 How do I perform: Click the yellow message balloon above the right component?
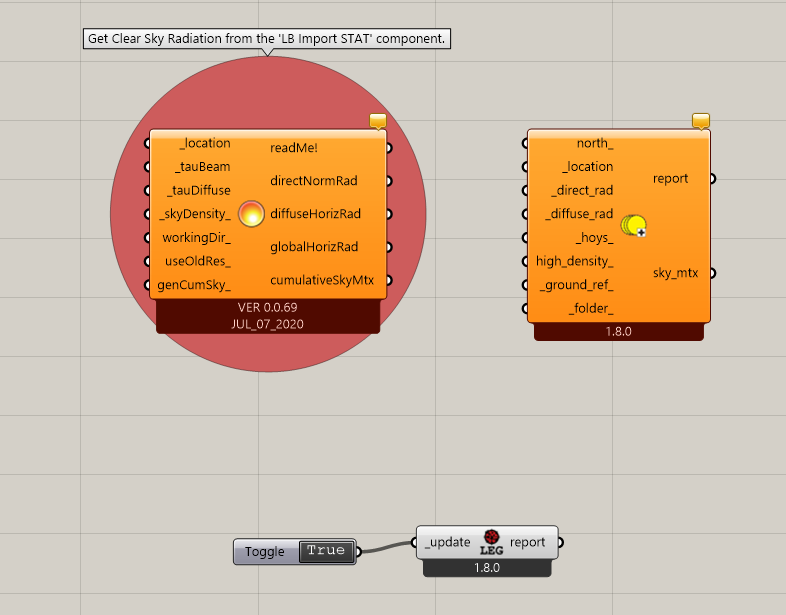(701, 121)
